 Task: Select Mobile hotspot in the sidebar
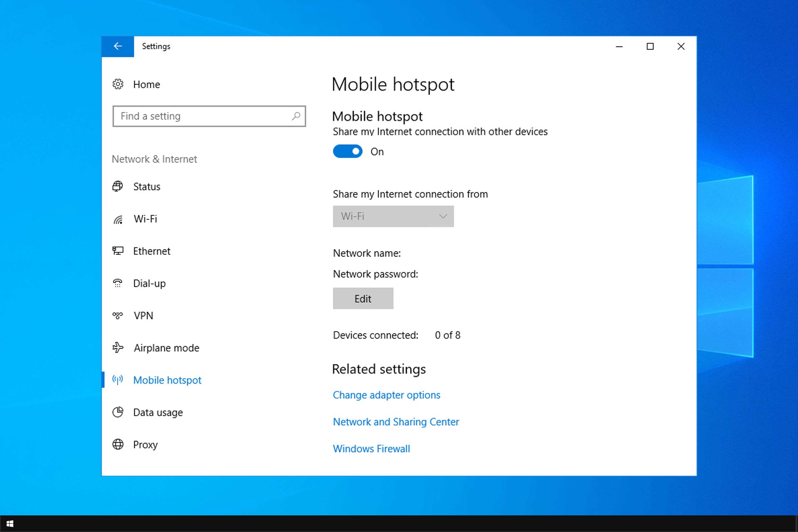[167, 380]
